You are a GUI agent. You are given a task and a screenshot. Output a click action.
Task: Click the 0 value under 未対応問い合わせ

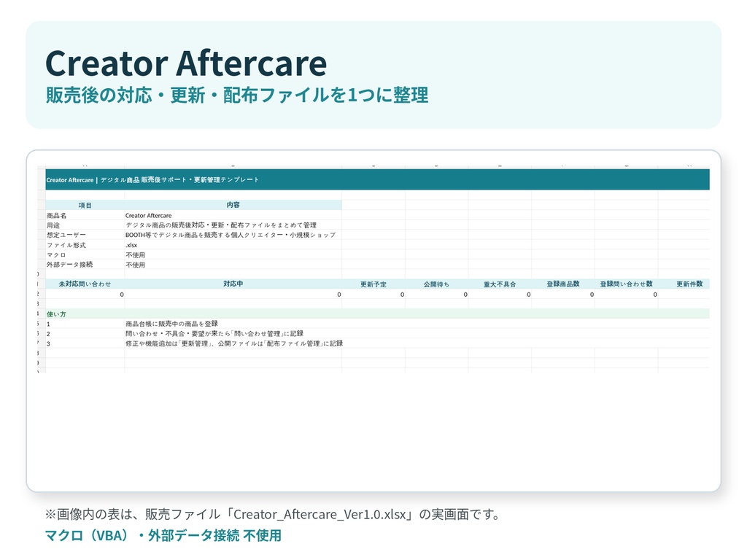[85, 295]
